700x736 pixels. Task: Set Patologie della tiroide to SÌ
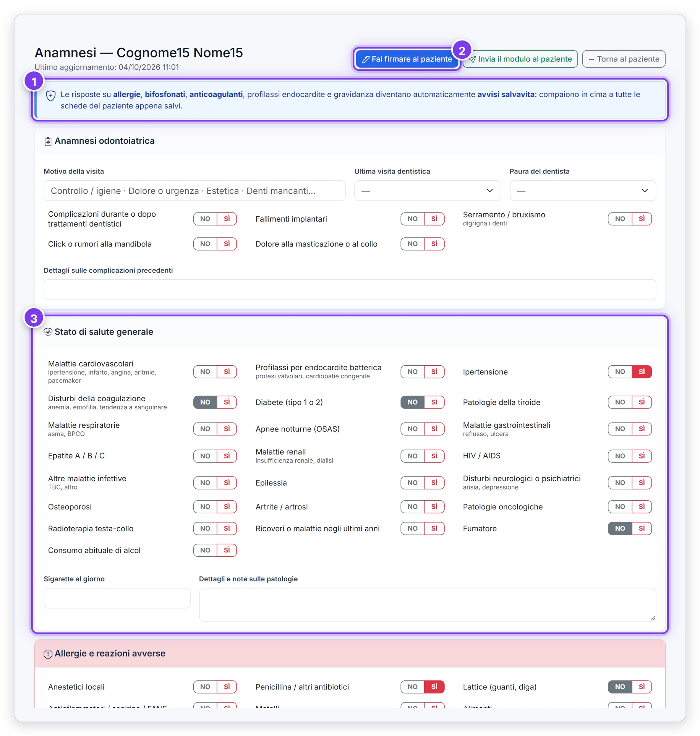tap(642, 402)
